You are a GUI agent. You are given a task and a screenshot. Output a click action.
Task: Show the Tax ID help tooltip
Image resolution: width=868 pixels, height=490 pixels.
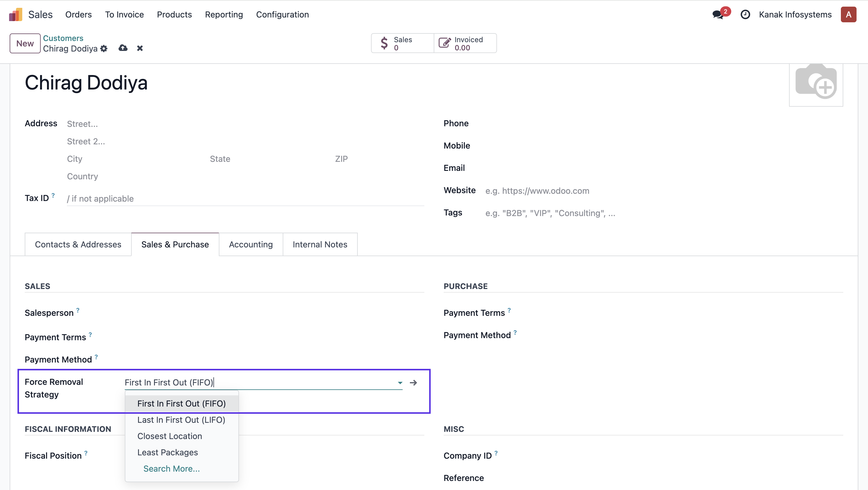(x=53, y=195)
